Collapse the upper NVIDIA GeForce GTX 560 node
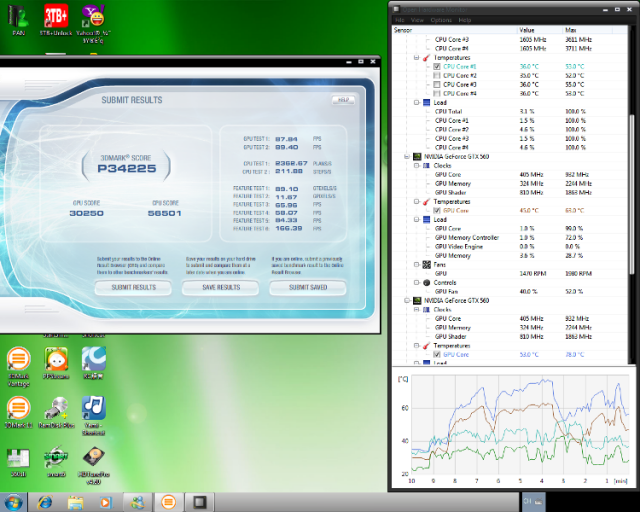The width and height of the screenshot is (640, 512). point(407,156)
